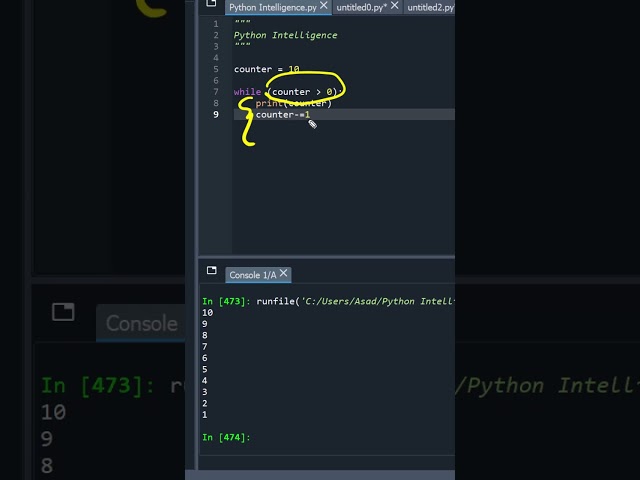Close the untitled0.py* tab
Screen dimensions: 640x480
point(394,6)
